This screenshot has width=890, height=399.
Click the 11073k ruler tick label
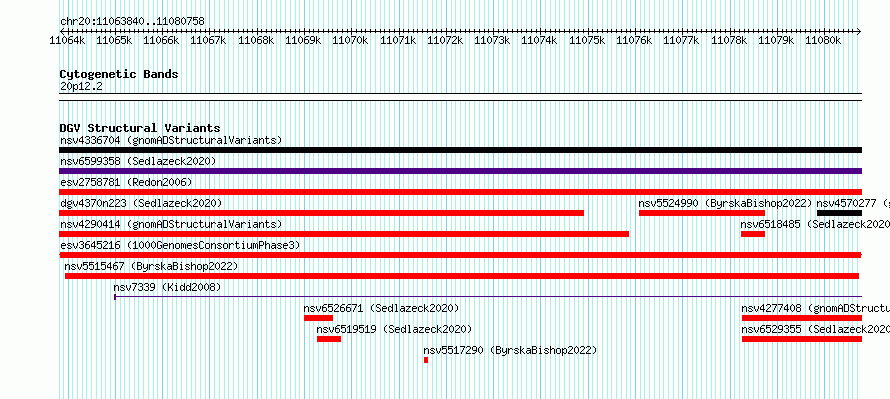pyautogui.click(x=493, y=40)
